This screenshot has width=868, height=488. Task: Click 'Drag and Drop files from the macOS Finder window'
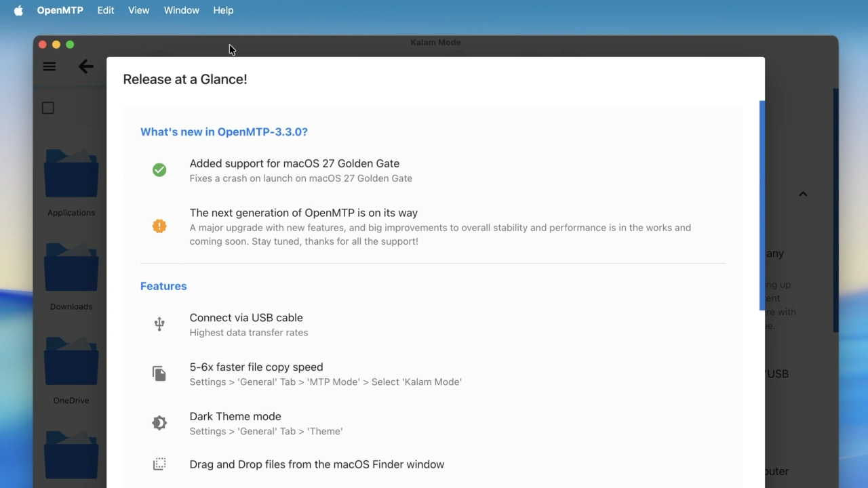tap(317, 464)
